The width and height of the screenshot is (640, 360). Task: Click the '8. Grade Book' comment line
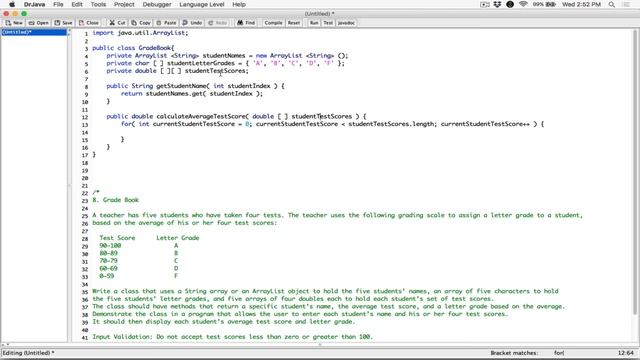point(116,200)
